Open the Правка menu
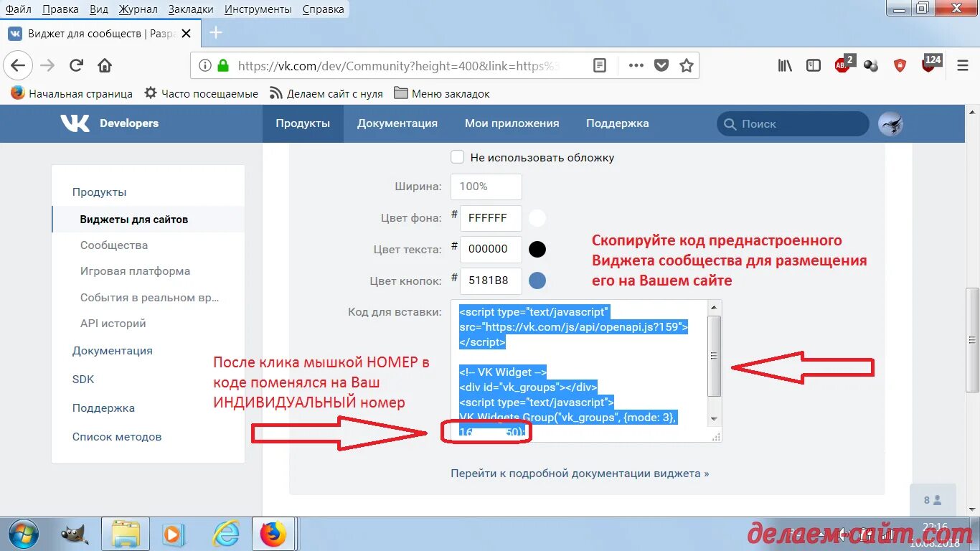 tap(60, 9)
